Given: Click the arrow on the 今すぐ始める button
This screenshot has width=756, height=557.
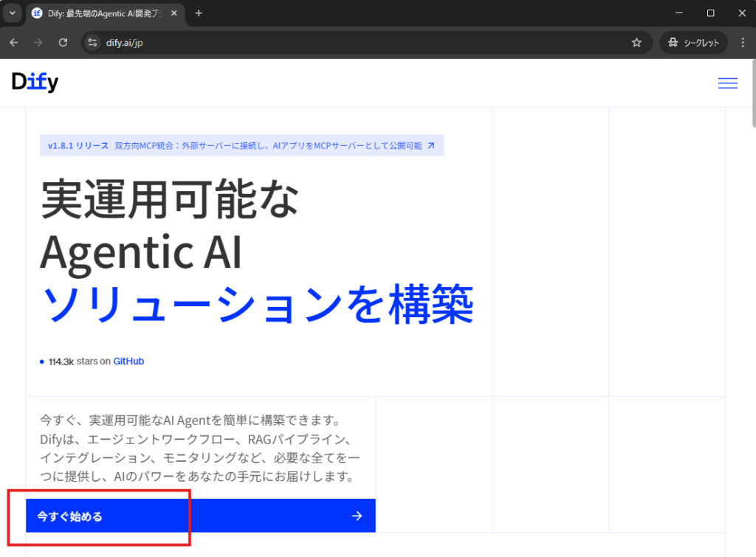Looking at the screenshot, I should point(357,516).
